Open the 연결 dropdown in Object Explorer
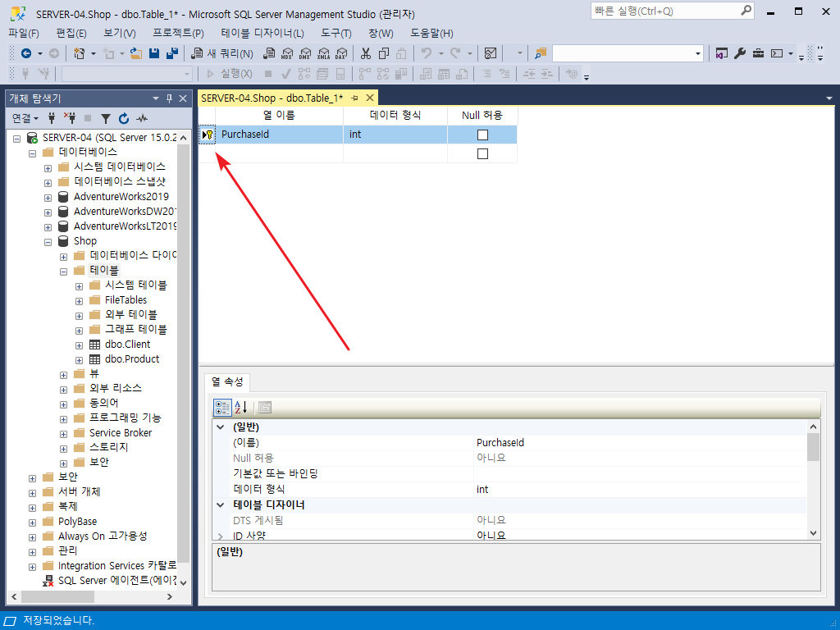The image size is (840, 630). point(25,118)
